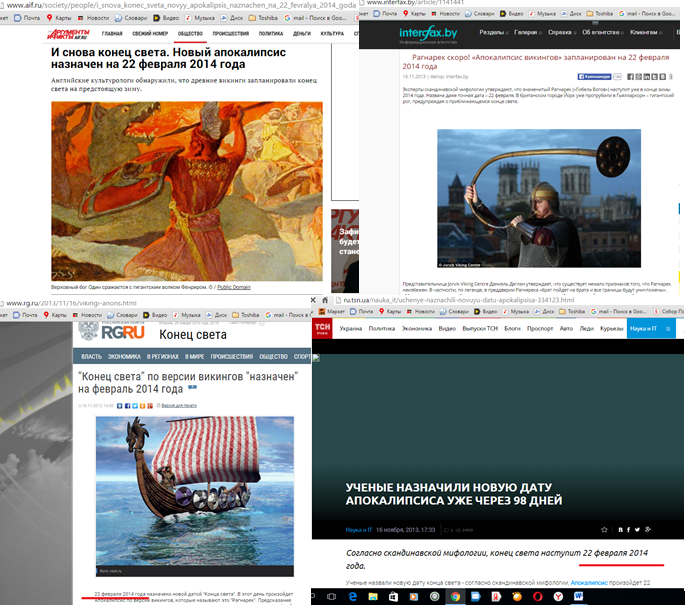Open Выпуски ТСН in TSN menu

(480, 329)
